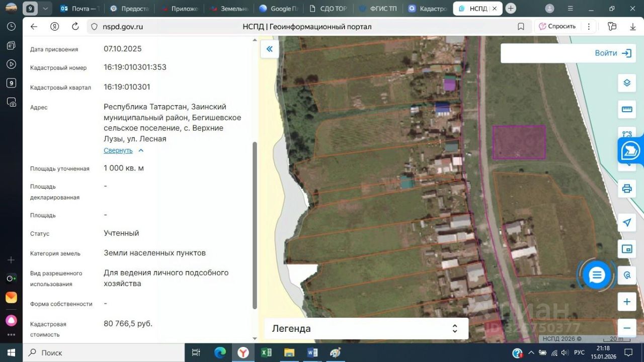Expand the Легенда panel
Screen dimensions: 644x362
pyautogui.click(x=366, y=329)
